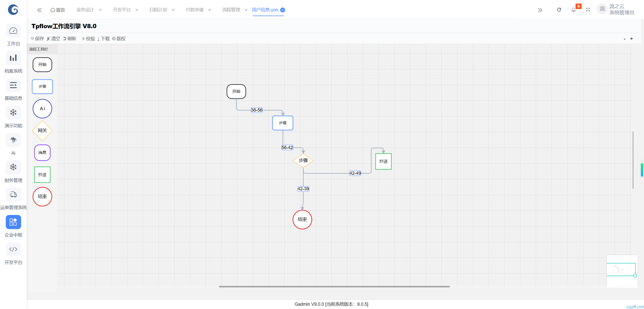Select the 消息 message node tool
This screenshot has width=644, height=309.
click(42, 153)
